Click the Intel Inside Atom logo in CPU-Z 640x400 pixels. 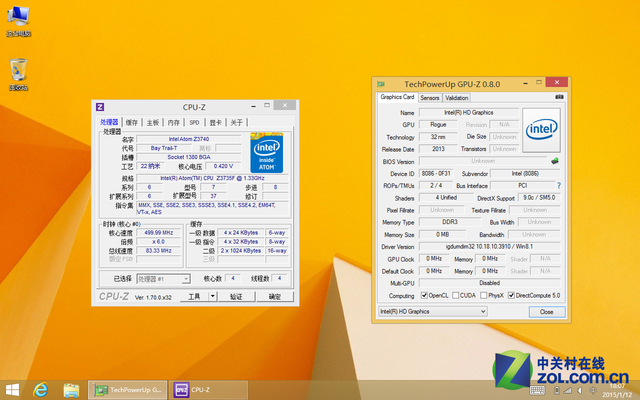267,153
